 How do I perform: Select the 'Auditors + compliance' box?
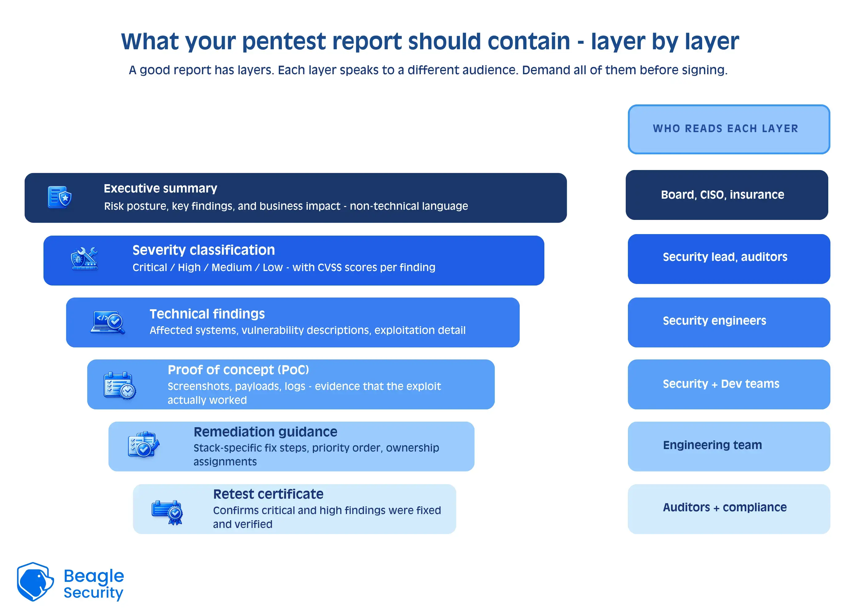[x=729, y=509]
